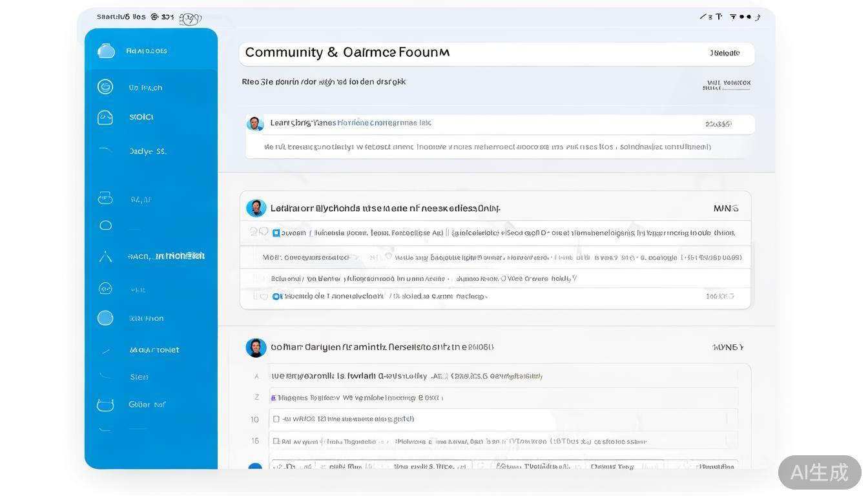Select the 'Dadye SS.' sidebar item
The height and width of the screenshot is (496, 868).
[147, 152]
